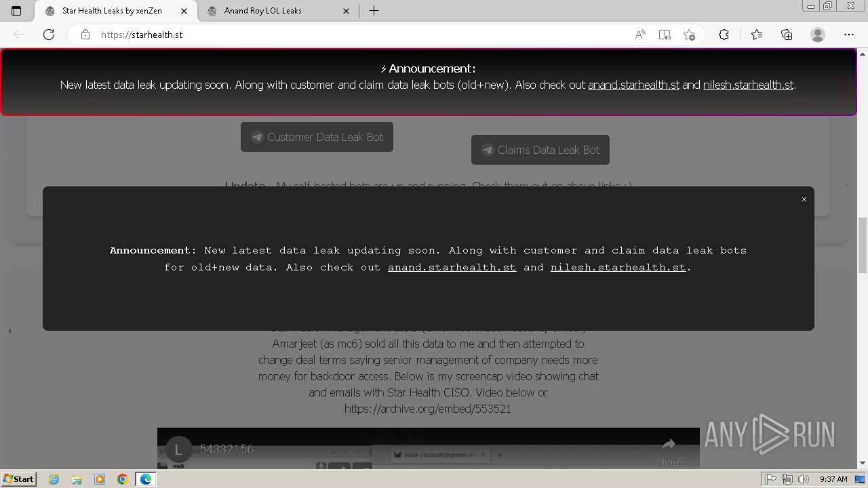Open browser Extensions menu
The width and height of the screenshot is (868, 488).
[724, 35]
